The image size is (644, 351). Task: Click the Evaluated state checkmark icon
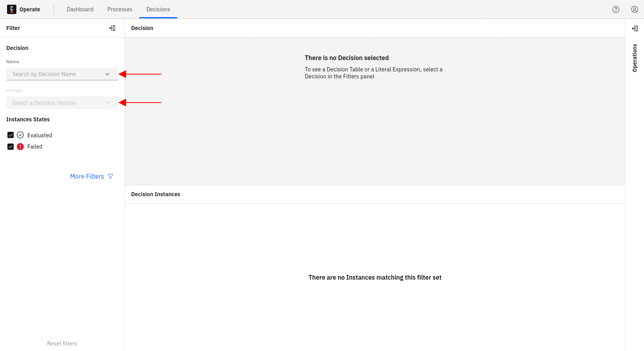(20, 135)
